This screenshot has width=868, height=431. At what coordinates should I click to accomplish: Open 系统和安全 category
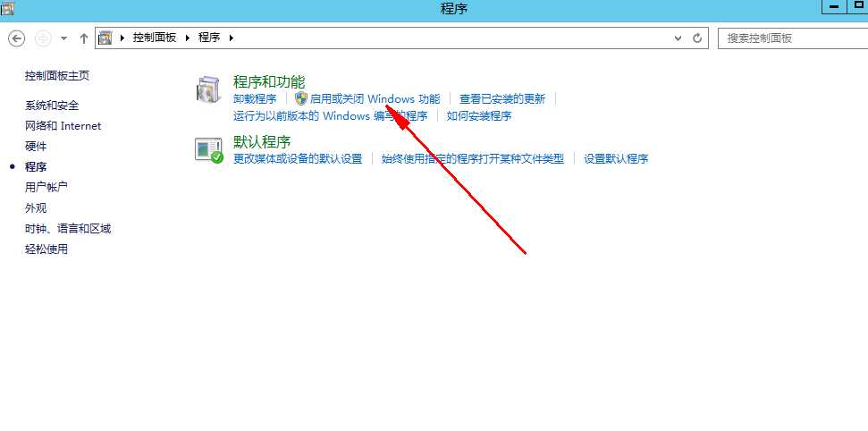click(52, 106)
